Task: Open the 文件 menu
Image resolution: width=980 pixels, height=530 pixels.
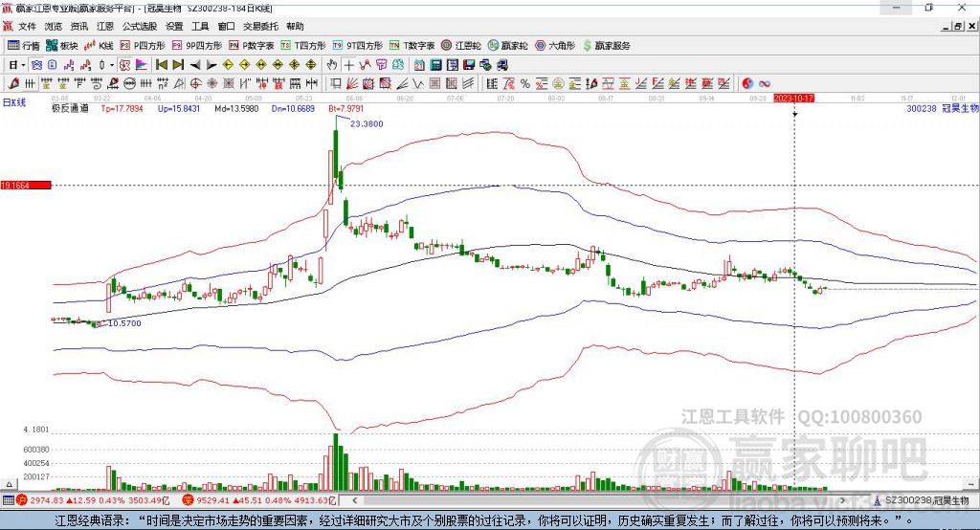Action: [27, 26]
